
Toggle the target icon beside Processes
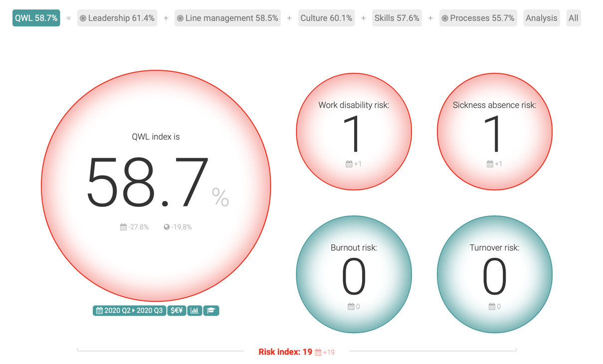(x=446, y=18)
